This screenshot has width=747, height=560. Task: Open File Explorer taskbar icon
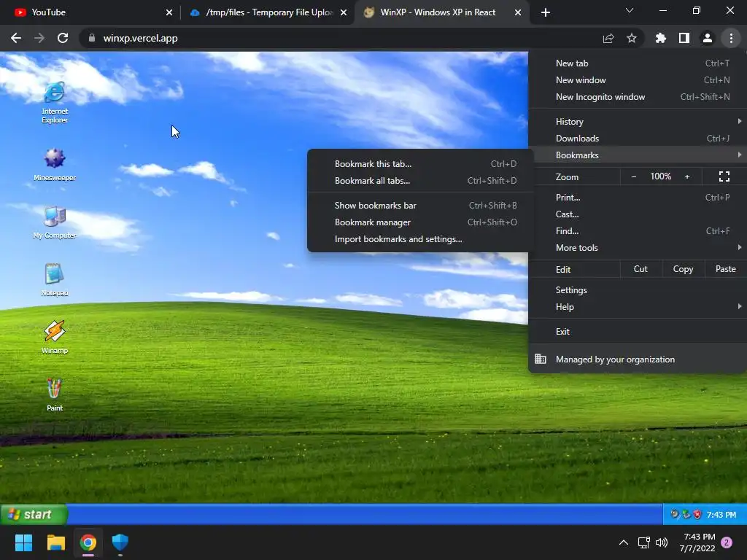tap(55, 542)
